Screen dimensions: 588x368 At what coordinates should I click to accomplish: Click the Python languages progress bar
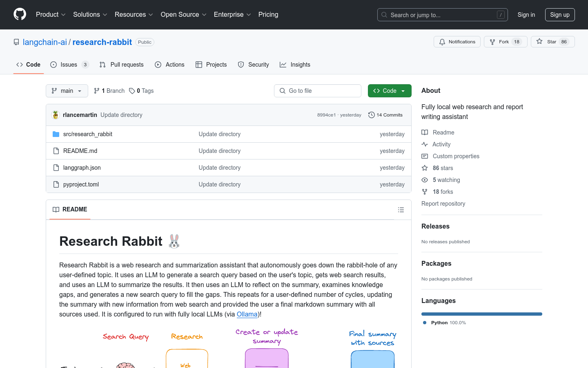(482, 314)
